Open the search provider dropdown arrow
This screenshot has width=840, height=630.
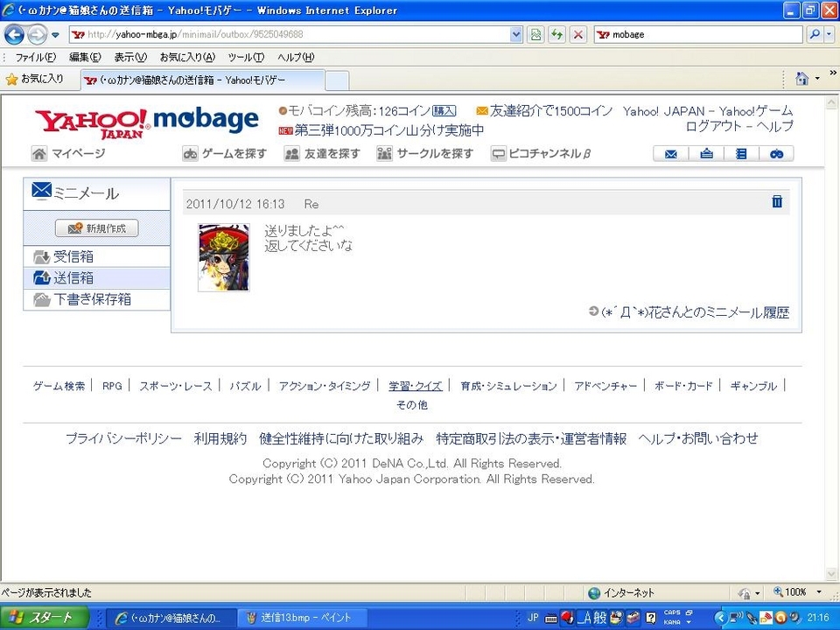click(829, 34)
